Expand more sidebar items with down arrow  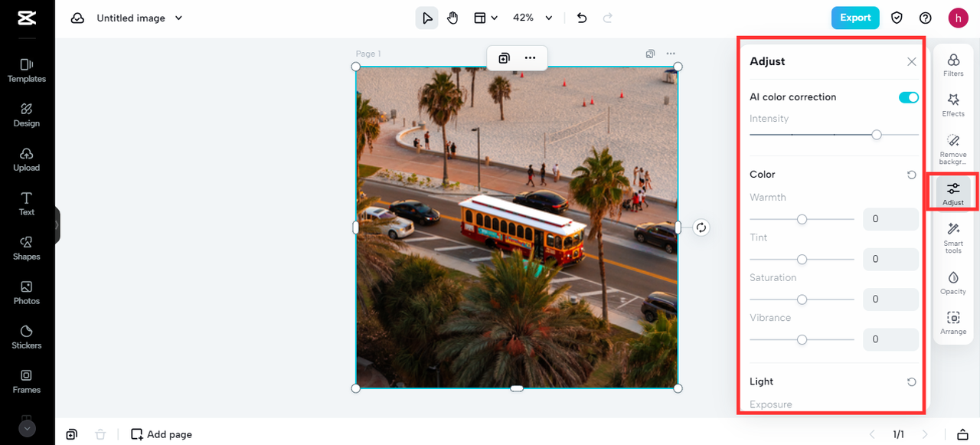point(28,429)
